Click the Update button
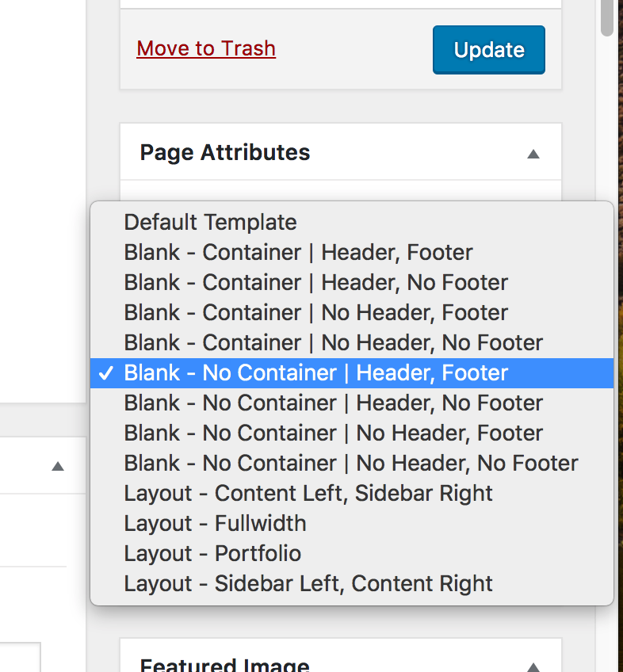Viewport: 623px width, 672px height. pos(488,50)
